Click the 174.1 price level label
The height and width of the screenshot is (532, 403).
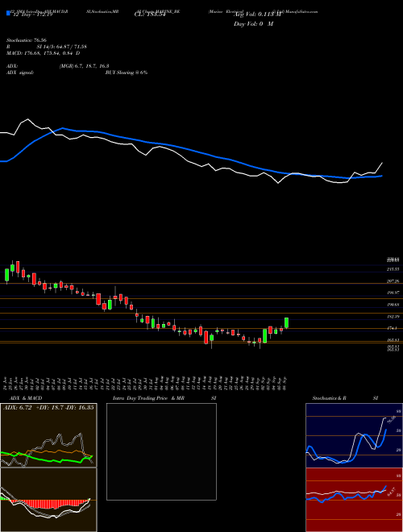coord(393,328)
